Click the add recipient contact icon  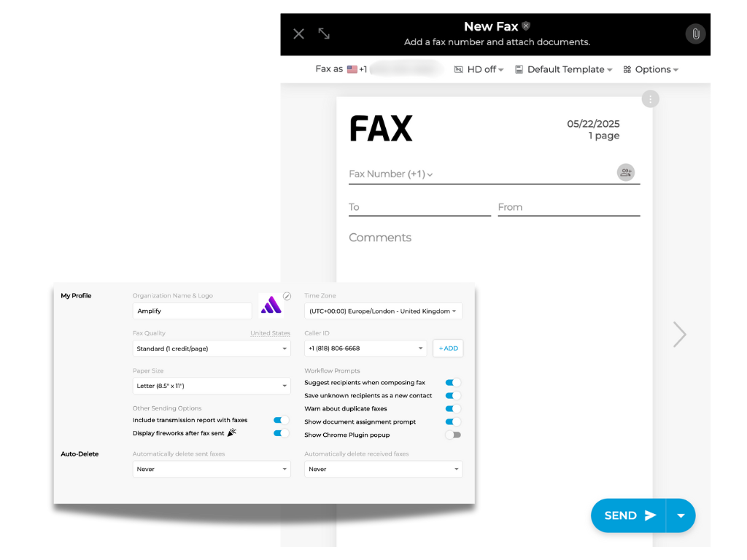pyautogui.click(x=625, y=172)
